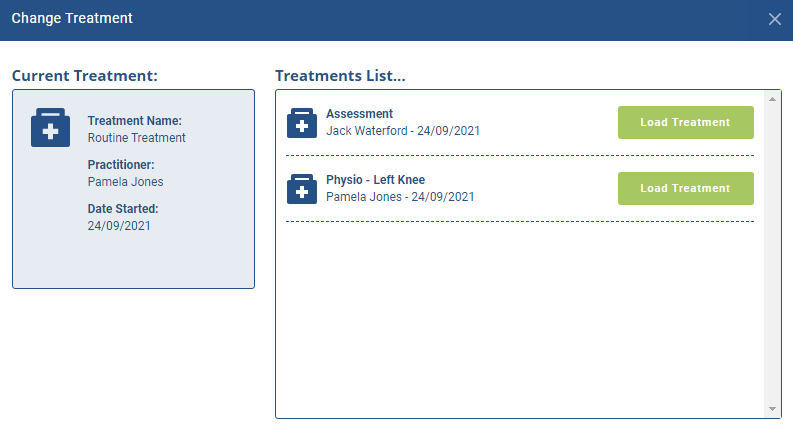Click the treatments list scrollbar track
This screenshot has width=793, height=435.
[x=772, y=254]
